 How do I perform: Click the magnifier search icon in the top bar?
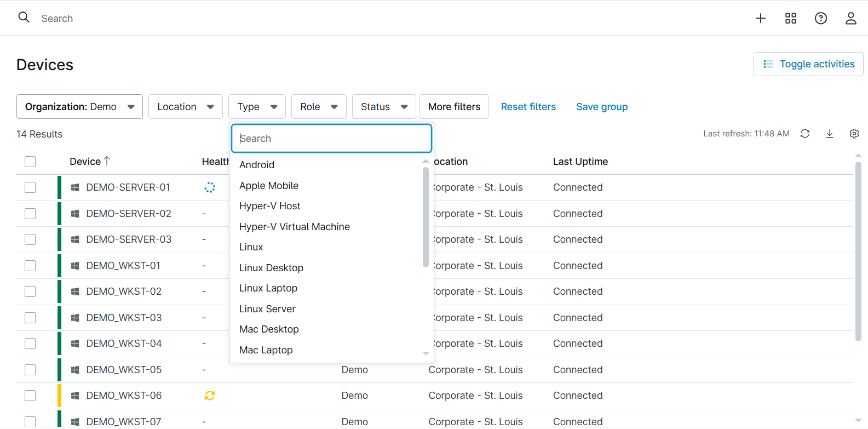[x=24, y=18]
